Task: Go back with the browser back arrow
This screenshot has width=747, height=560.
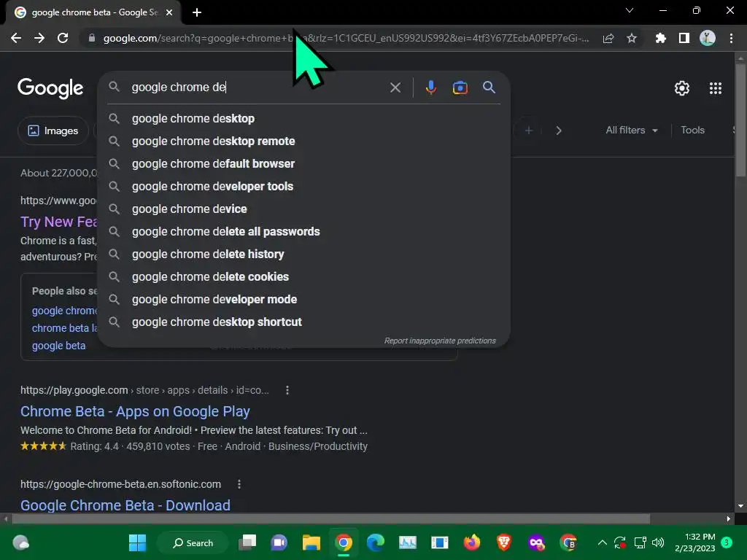Action: pos(16,38)
